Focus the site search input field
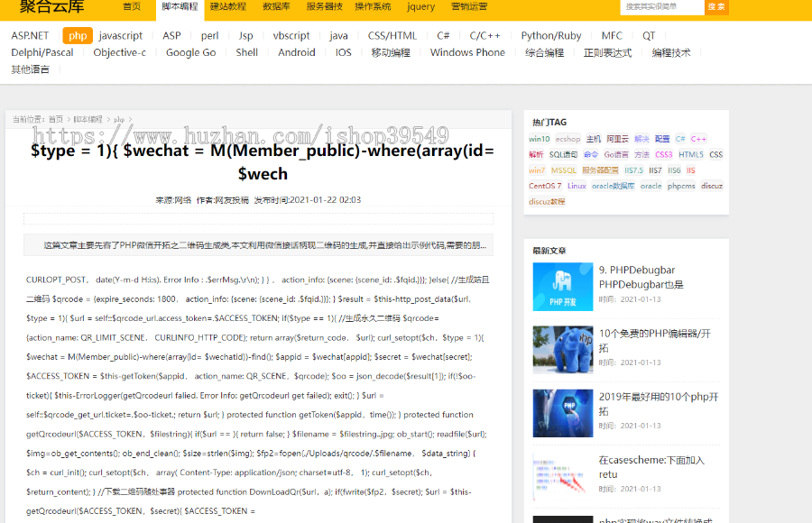Image resolution: width=812 pixels, height=523 pixels. 662,6
